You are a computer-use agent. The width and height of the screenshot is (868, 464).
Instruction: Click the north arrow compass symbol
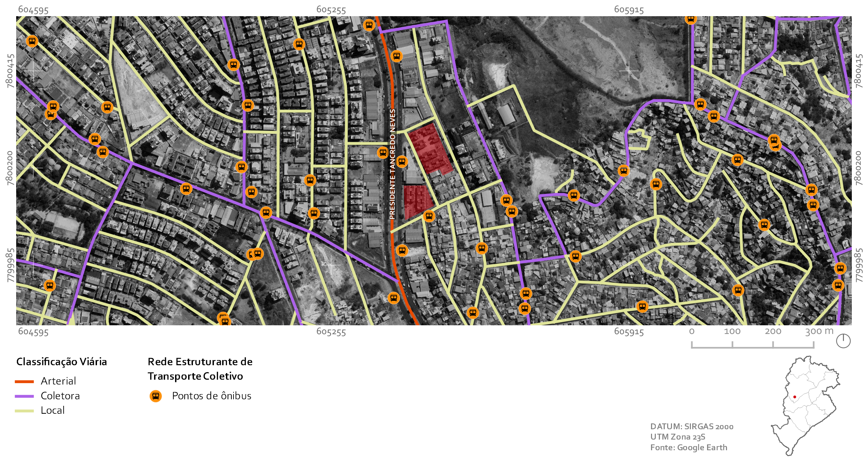pos(843,341)
